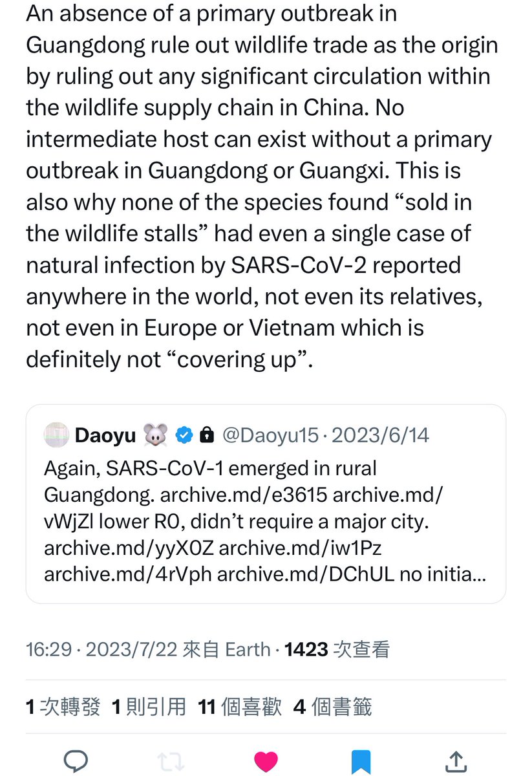Tap Daoyu's profile avatar in quoted tweet
532x776 pixels.
(x=56, y=436)
